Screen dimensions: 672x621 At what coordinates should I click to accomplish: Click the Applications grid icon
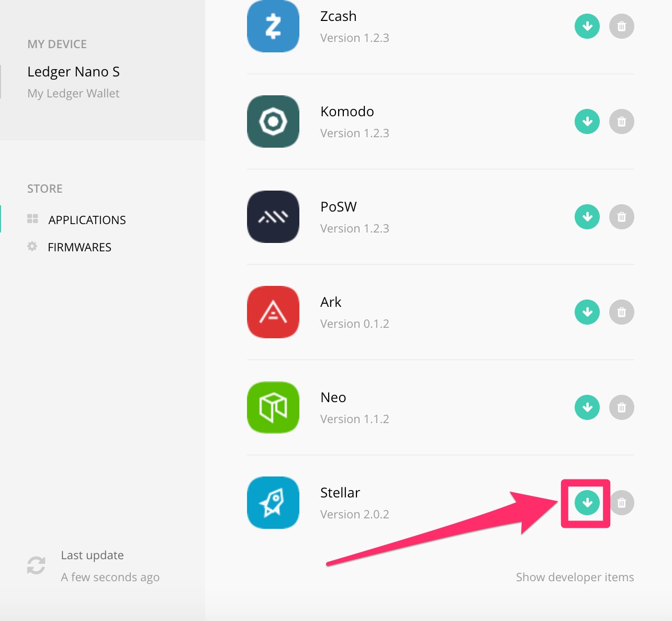pyautogui.click(x=32, y=219)
